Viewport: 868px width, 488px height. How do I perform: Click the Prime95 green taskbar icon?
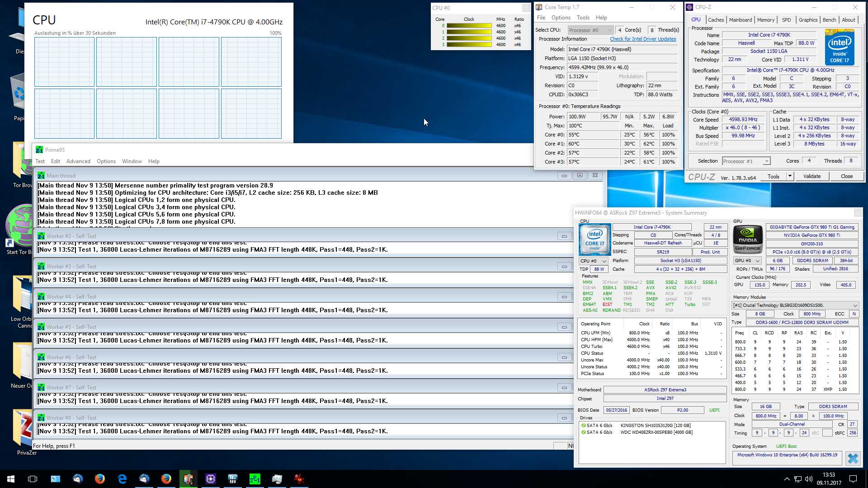coord(255,479)
